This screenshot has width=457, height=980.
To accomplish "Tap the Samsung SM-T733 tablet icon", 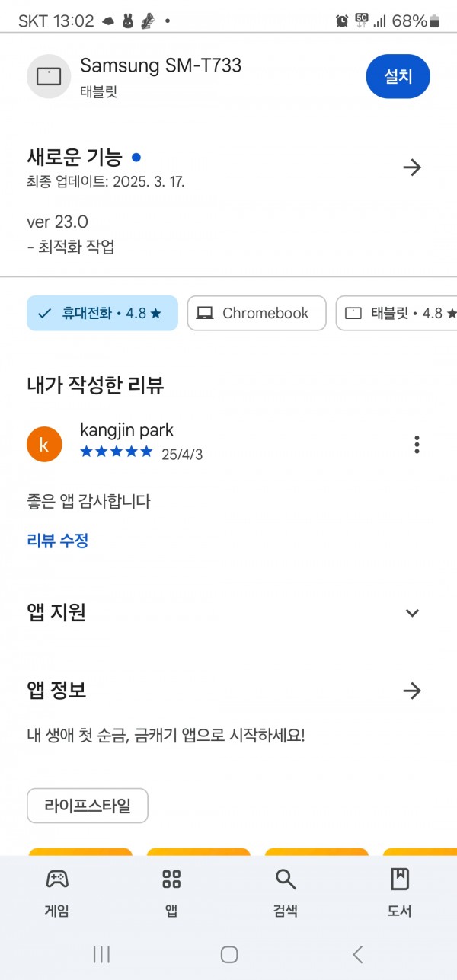I will coord(49,77).
